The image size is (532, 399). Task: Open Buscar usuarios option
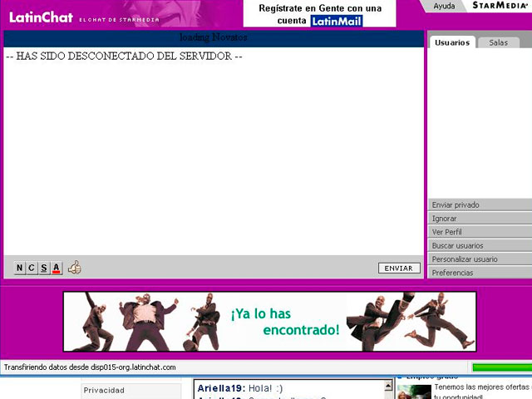(x=480, y=246)
